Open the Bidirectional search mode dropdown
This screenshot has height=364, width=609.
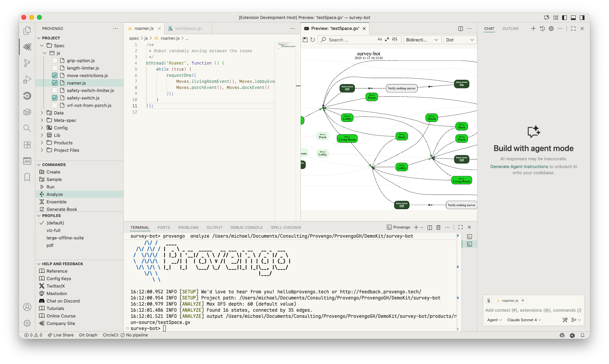point(422,40)
